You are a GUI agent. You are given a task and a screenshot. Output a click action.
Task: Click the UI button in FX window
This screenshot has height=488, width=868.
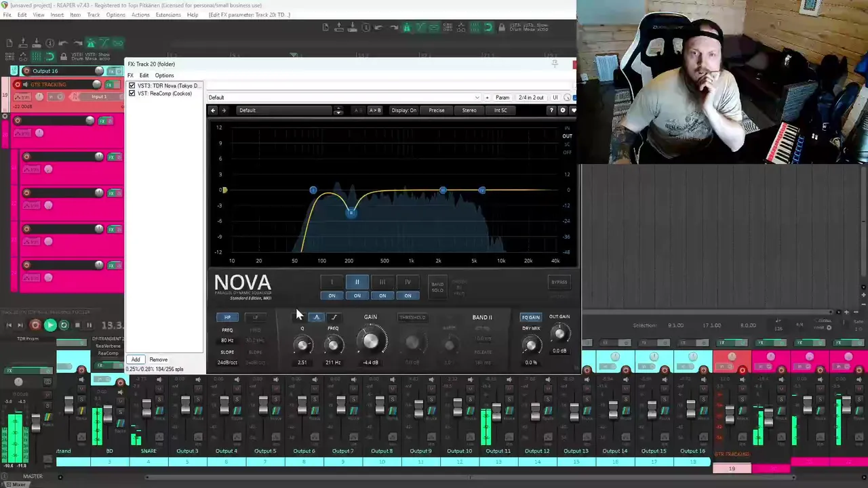(555, 98)
